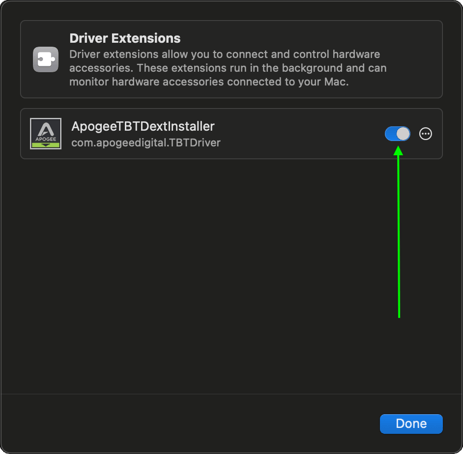Click the shaft of the green arrow
This screenshot has width=463, height=454.
click(x=399, y=237)
